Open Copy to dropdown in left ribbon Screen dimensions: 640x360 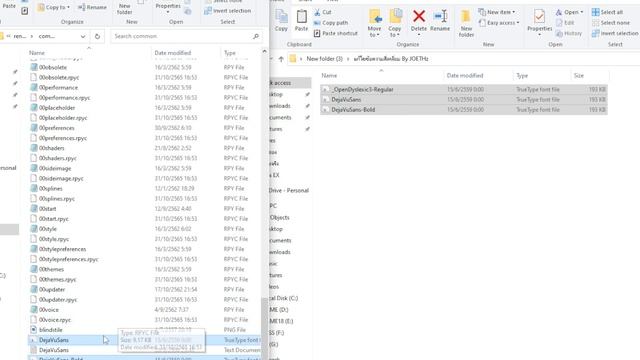53,7
